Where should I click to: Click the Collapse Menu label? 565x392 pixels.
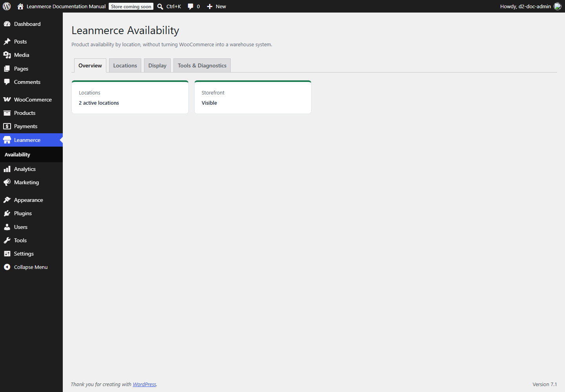point(31,267)
